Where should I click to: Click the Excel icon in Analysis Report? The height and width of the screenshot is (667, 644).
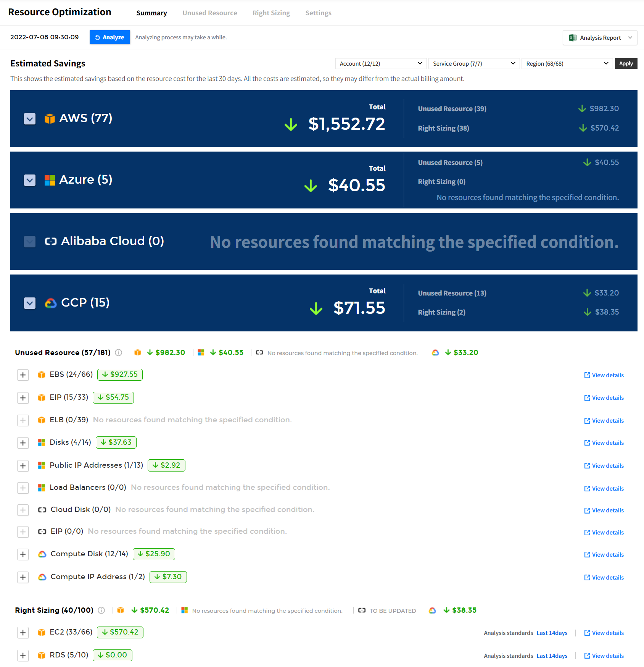pos(572,37)
